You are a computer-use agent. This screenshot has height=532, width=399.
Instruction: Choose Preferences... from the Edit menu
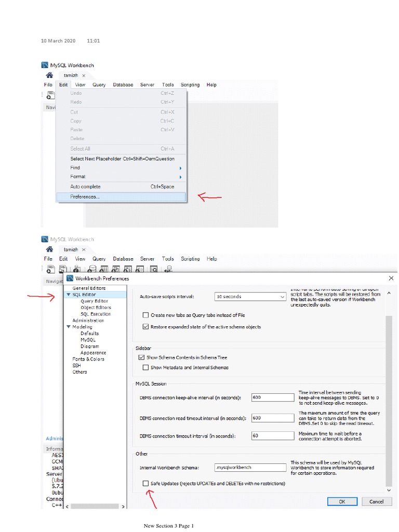121,197
